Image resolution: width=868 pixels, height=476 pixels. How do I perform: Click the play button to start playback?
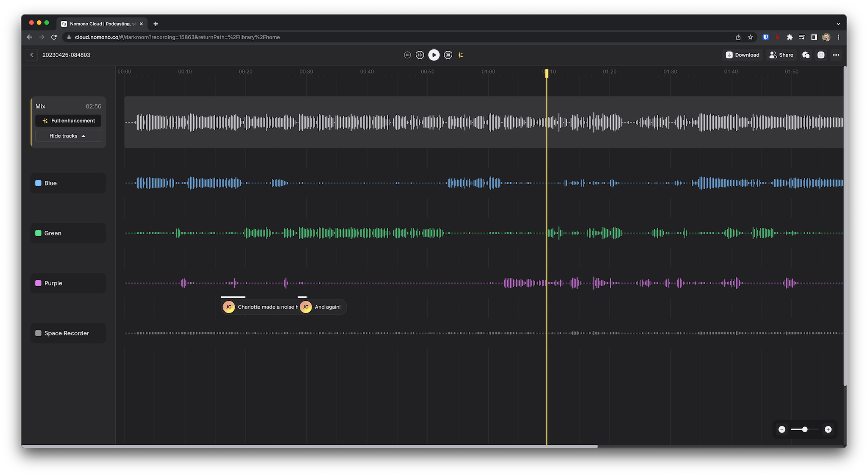434,55
